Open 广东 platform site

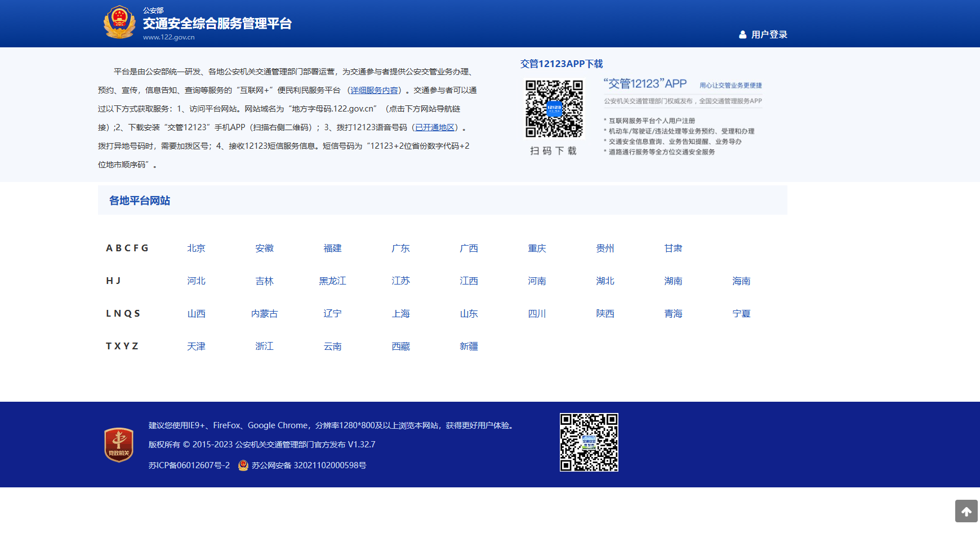point(401,248)
